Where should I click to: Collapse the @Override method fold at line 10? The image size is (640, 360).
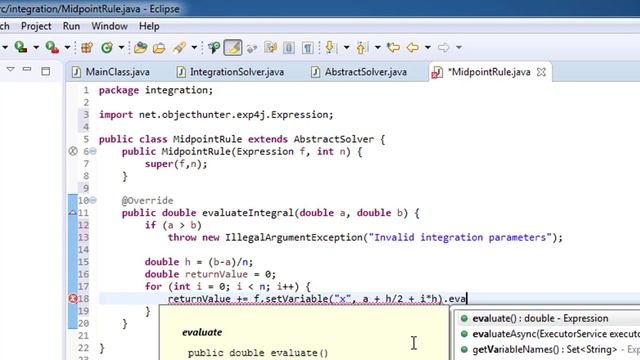click(x=93, y=200)
